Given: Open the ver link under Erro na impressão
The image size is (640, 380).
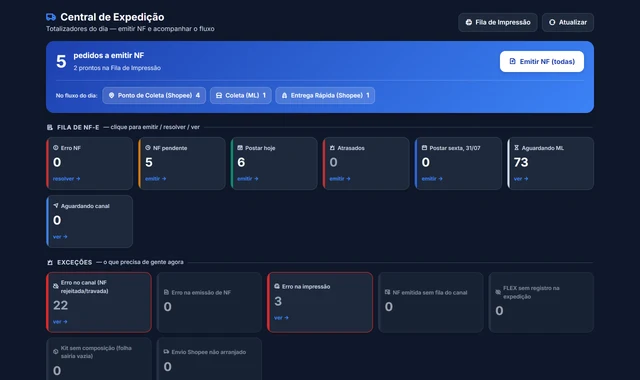Looking at the screenshot, I should [x=281, y=318].
